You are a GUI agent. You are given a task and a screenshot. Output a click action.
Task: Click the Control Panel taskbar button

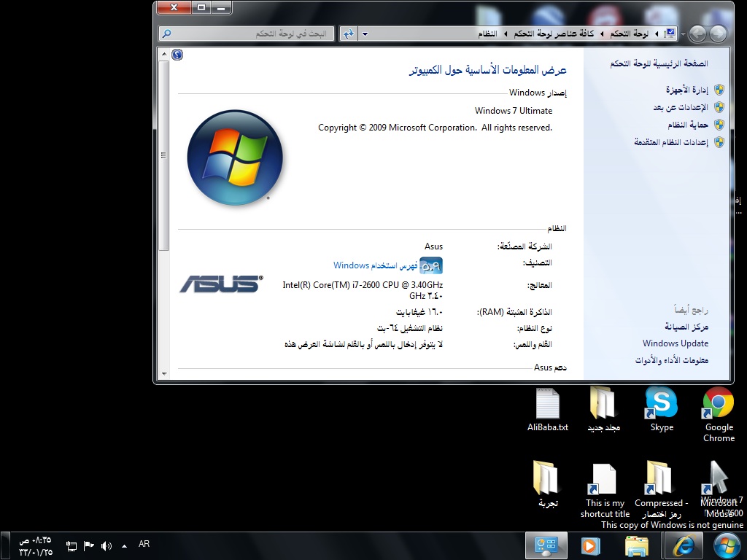click(546, 545)
